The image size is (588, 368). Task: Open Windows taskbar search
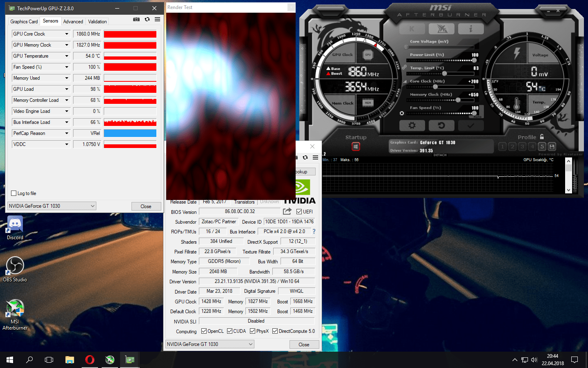pyautogui.click(x=29, y=360)
